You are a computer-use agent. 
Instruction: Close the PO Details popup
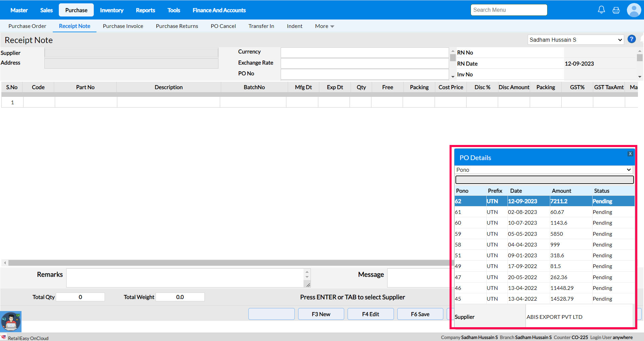tap(630, 154)
